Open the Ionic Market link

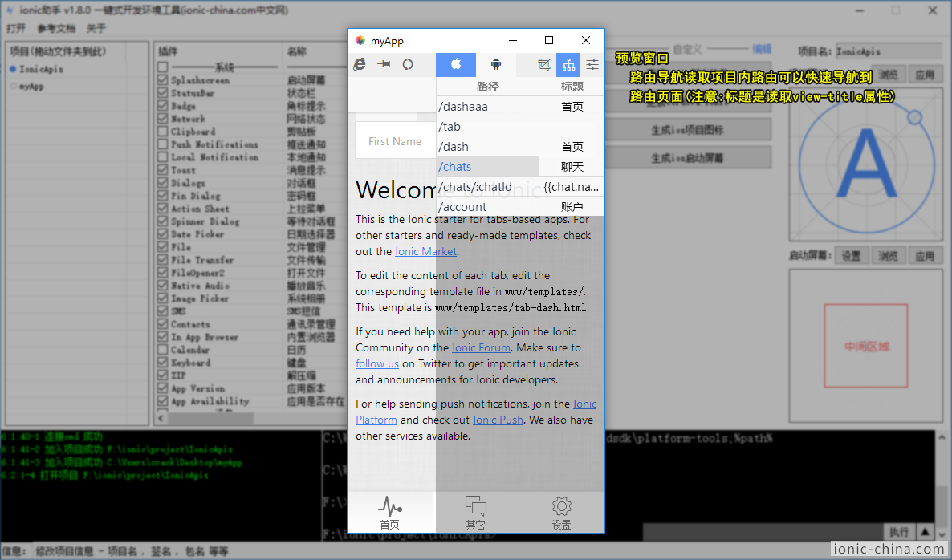[425, 251]
